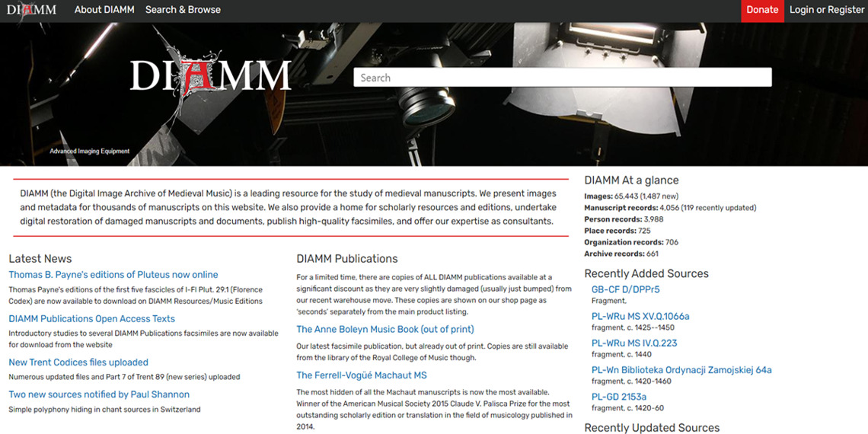Open Thomas B. Payne's editions news link
Viewport: 868px width, 434px height.
point(113,275)
